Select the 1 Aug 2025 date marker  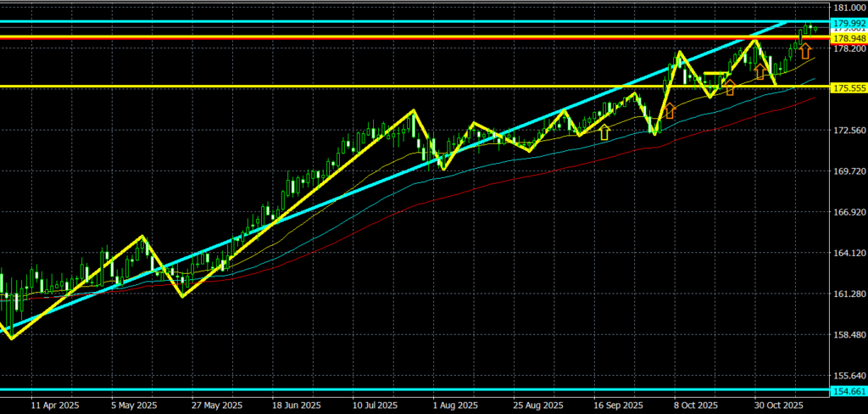pos(455,405)
